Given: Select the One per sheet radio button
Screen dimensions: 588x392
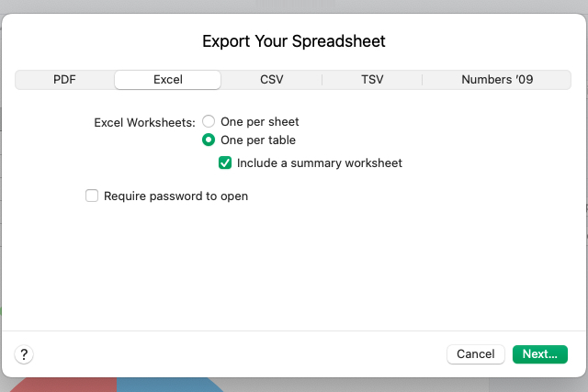Looking at the screenshot, I should tap(209, 121).
